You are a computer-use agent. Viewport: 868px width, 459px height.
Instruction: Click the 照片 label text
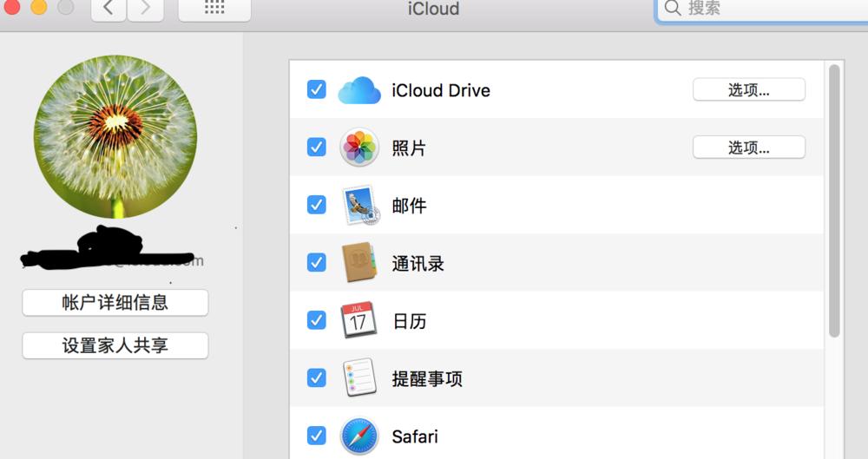[409, 148]
